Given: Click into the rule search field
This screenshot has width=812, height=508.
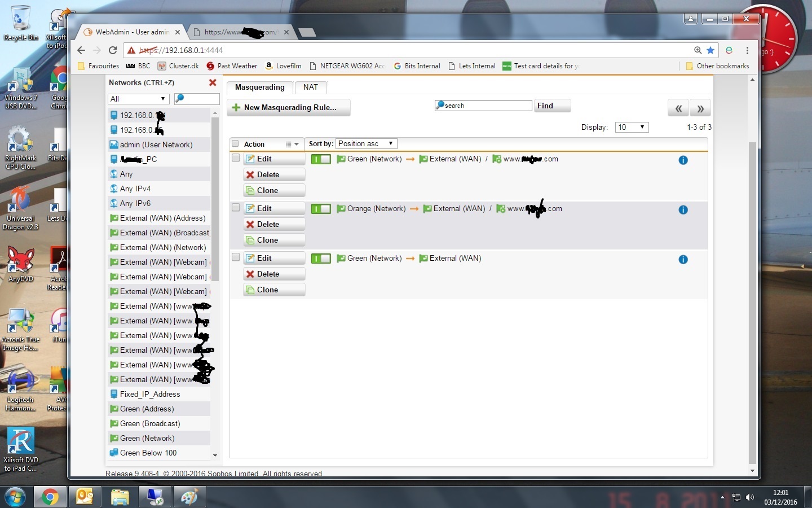Looking at the screenshot, I should 484,106.
